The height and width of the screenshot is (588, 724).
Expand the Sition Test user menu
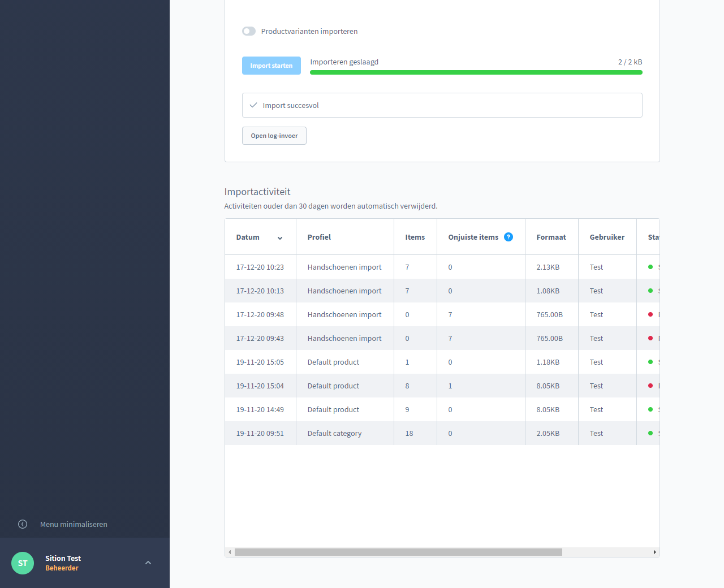coord(148,563)
